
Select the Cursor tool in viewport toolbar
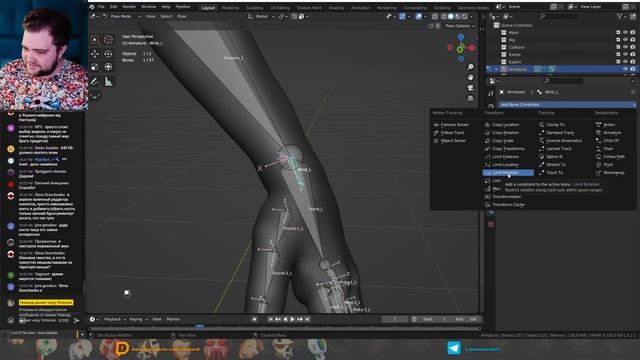[x=108, y=39]
